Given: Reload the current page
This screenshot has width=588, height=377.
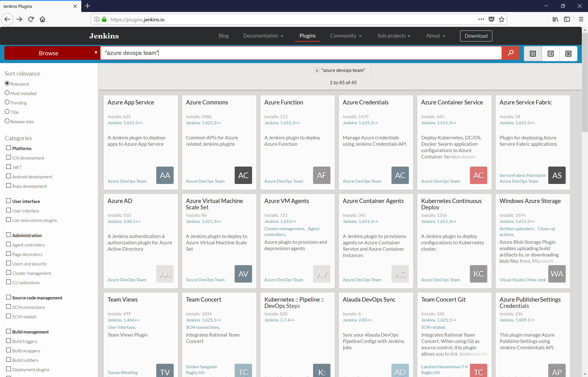Looking at the screenshot, I should [31, 19].
